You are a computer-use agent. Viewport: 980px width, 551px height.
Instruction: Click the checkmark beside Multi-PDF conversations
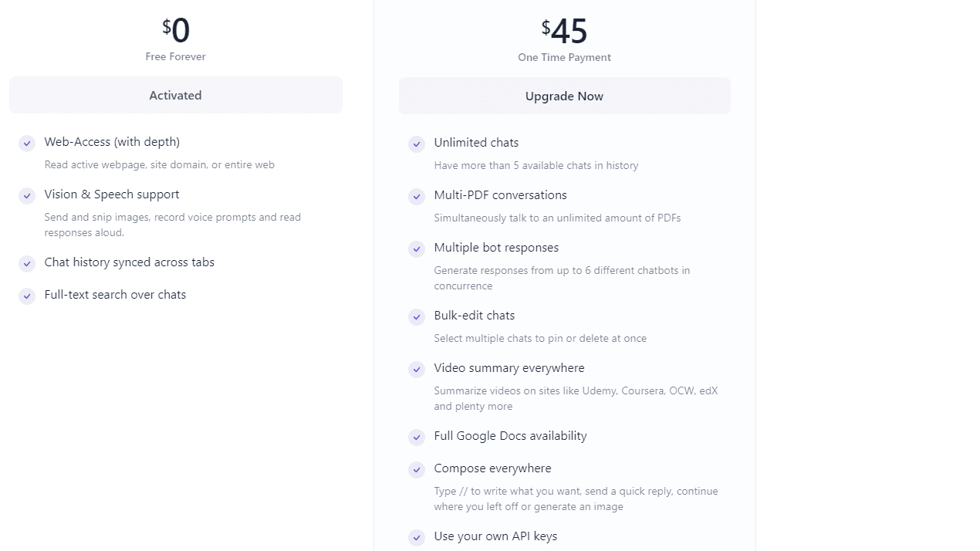coord(417,196)
